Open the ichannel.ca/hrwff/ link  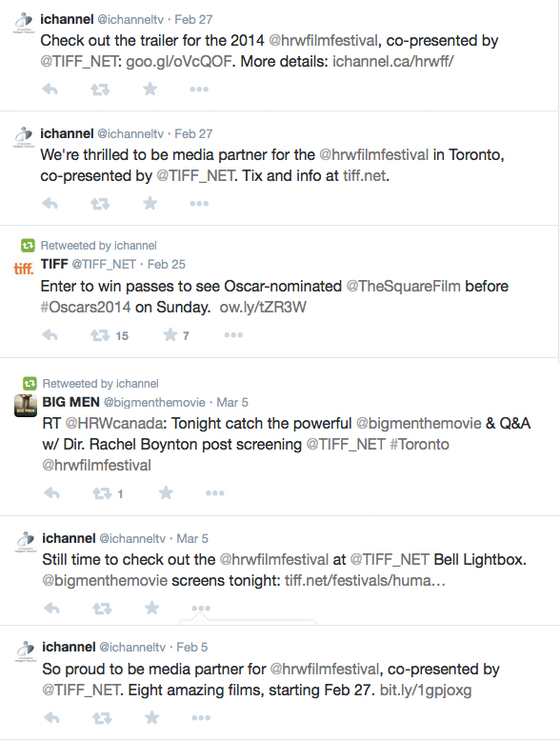(x=392, y=62)
